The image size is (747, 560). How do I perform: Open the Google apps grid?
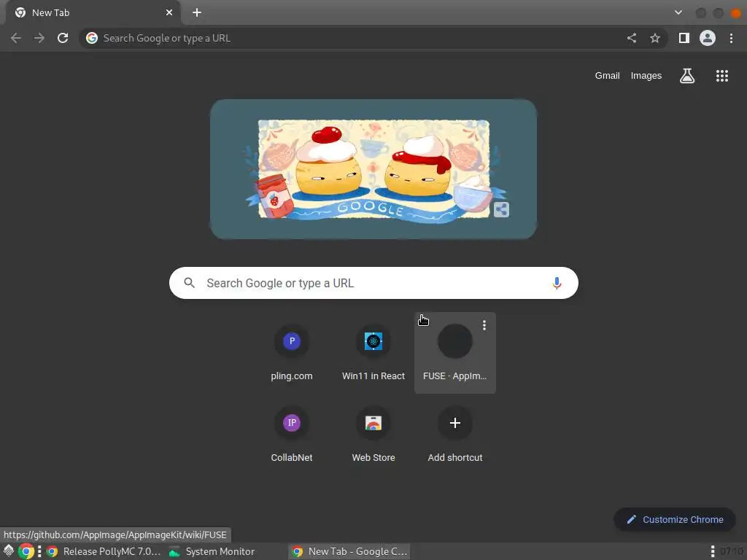click(x=722, y=76)
